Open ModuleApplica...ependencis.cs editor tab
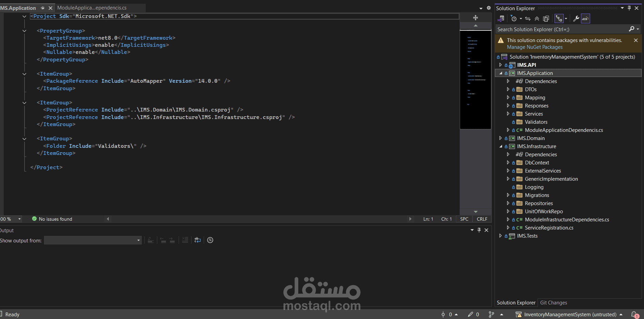Viewport: 644px width, 319px height. click(x=92, y=7)
